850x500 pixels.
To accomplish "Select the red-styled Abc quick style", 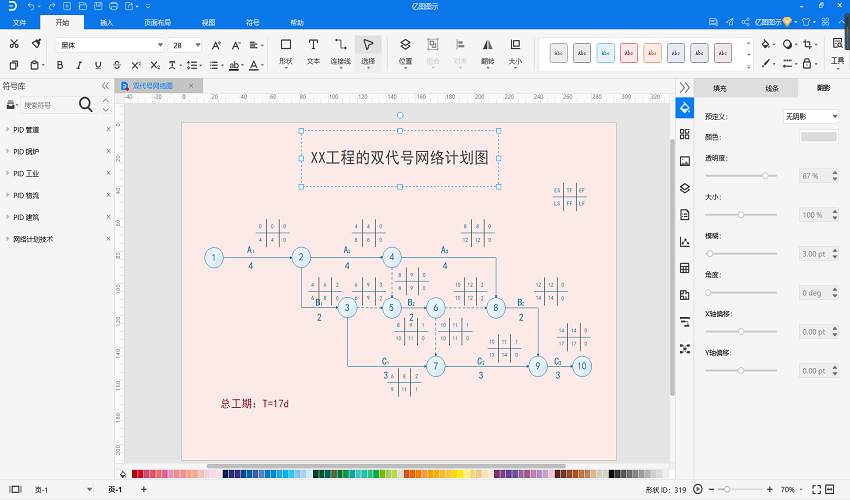I will 629,53.
